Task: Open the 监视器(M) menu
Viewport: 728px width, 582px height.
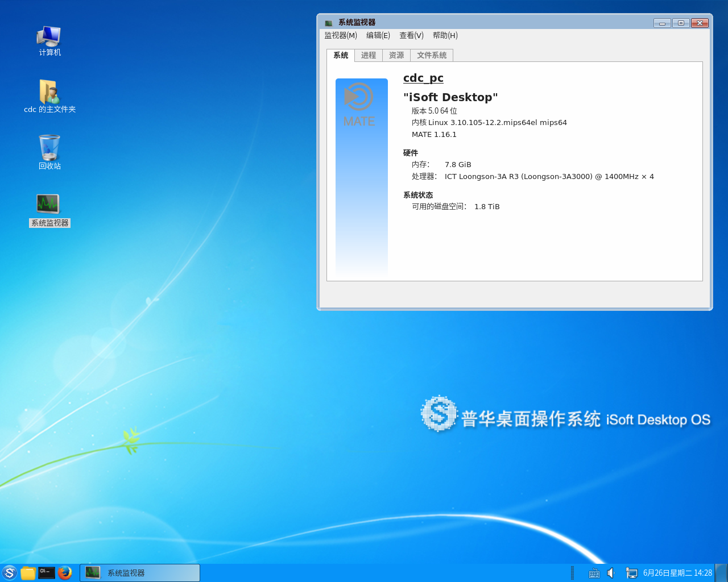Action: click(341, 35)
